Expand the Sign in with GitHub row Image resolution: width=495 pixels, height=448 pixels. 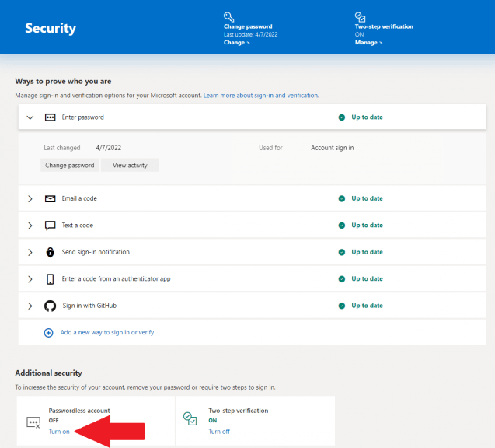click(x=30, y=306)
